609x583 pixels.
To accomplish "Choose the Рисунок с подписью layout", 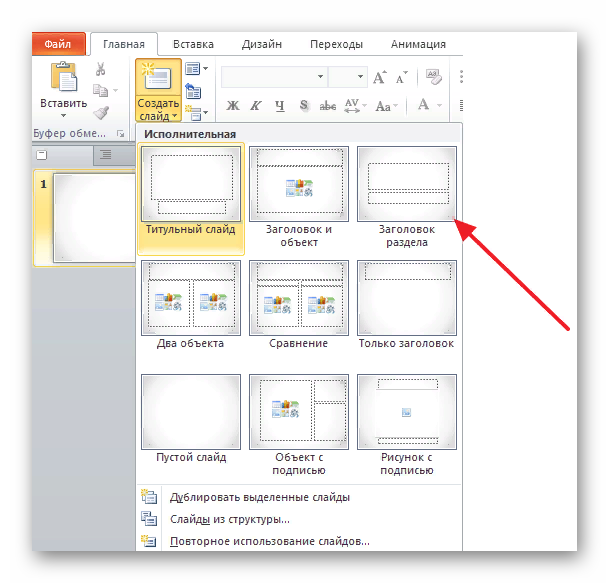I will pos(407,426).
